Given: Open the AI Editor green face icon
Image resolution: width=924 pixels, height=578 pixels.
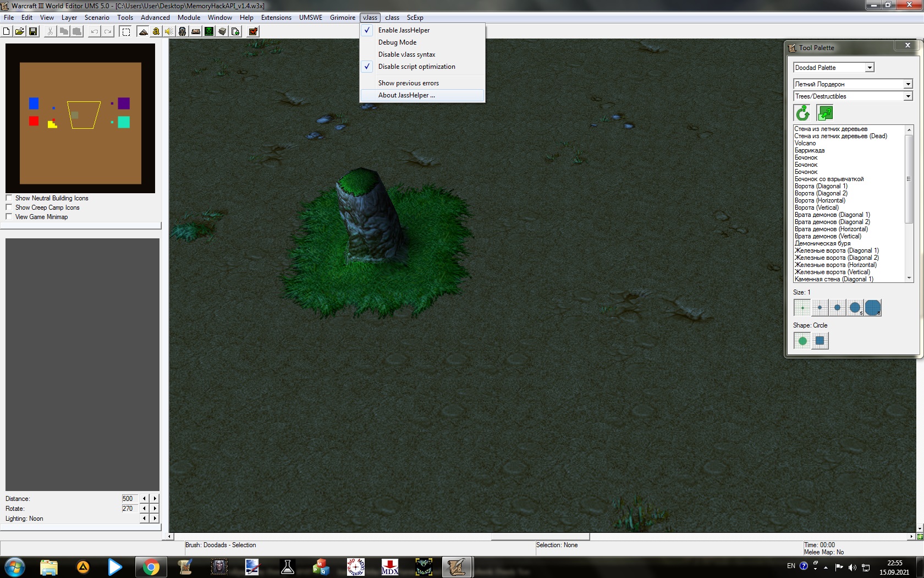Looking at the screenshot, I should pos(209,31).
